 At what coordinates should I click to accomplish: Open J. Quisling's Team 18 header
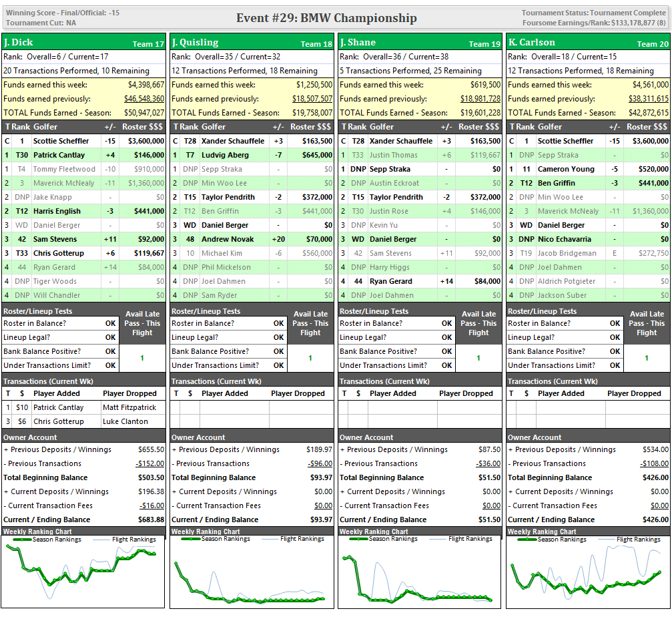(252, 43)
